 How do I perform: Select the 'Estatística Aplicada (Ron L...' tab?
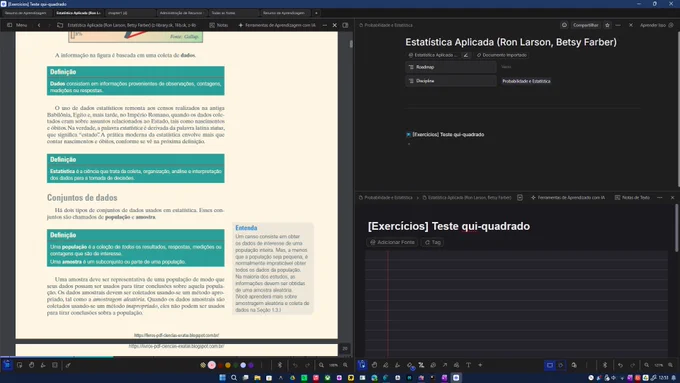[x=78, y=13]
